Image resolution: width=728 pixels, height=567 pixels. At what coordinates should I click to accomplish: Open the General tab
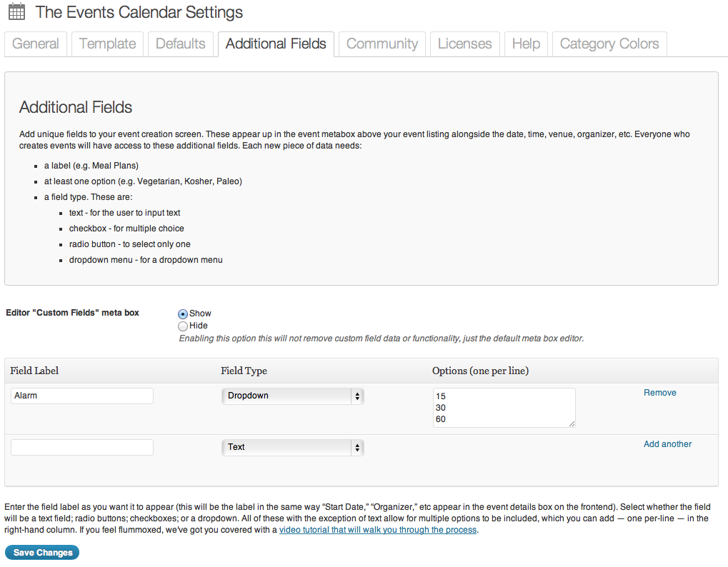coord(36,44)
